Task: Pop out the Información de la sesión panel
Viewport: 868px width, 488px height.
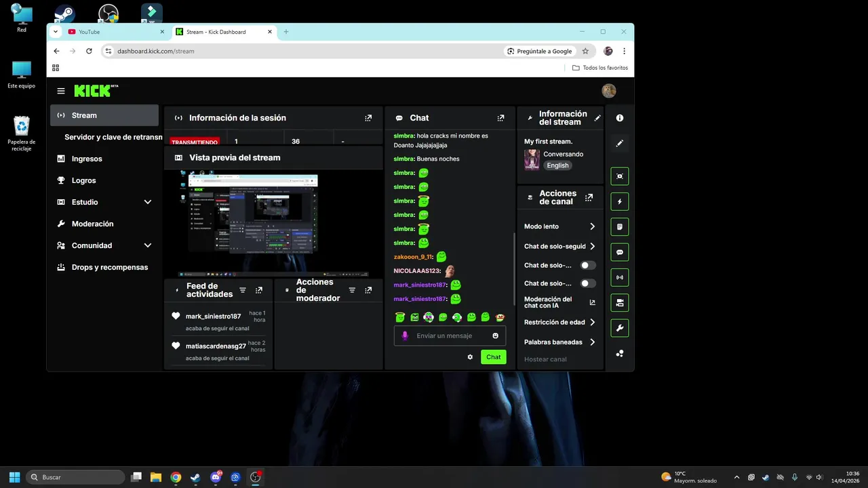Action: [x=368, y=118]
